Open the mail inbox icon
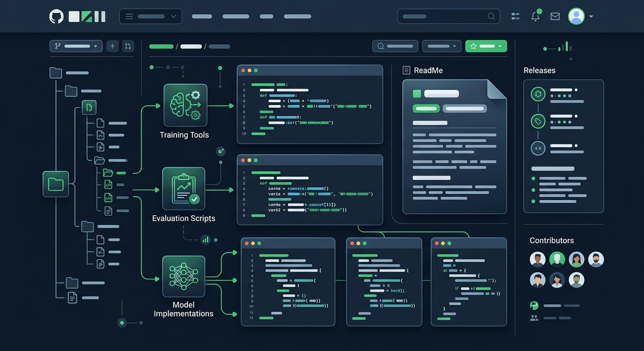This screenshot has width=644, height=351. click(x=555, y=16)
